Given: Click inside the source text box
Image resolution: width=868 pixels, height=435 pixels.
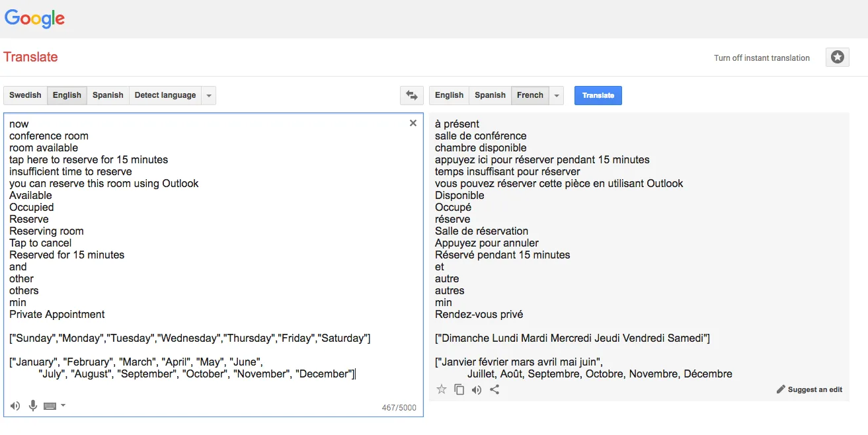Looking at the screenshot, I should coord(213,264).
